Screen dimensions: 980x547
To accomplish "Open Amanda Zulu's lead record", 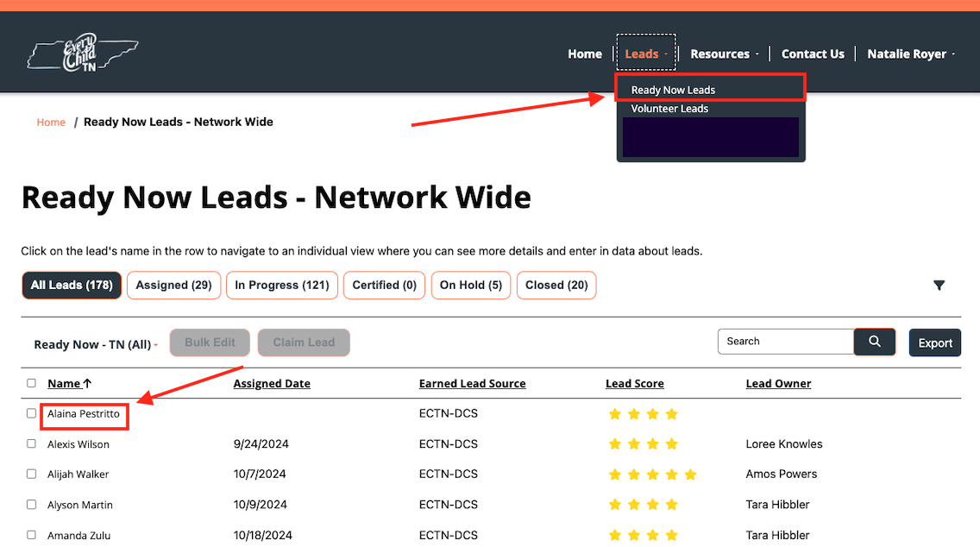I will pyautogui.click(x=79, y=536).
